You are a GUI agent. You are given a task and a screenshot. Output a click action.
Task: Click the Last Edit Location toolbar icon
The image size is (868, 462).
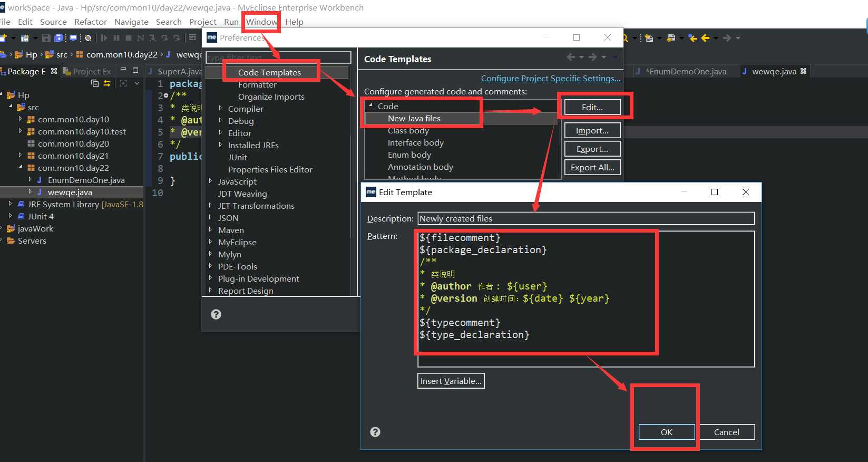pos(693,38)
